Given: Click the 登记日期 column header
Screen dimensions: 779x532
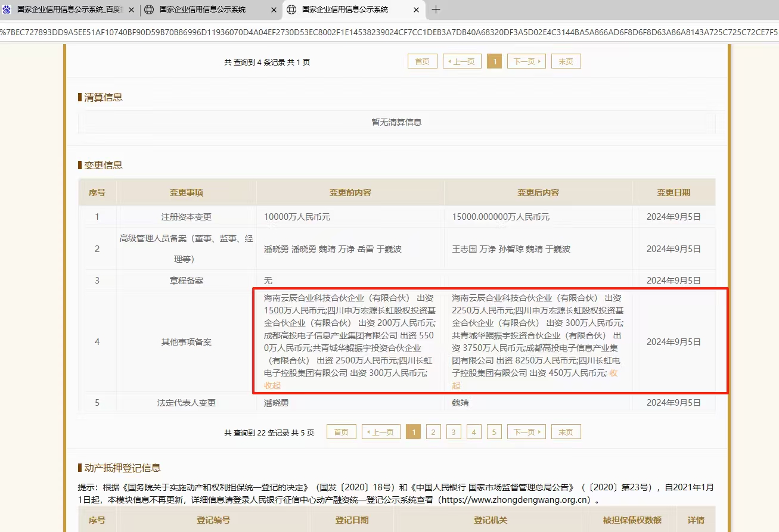Looking at the screenshot, I should 352,520.
